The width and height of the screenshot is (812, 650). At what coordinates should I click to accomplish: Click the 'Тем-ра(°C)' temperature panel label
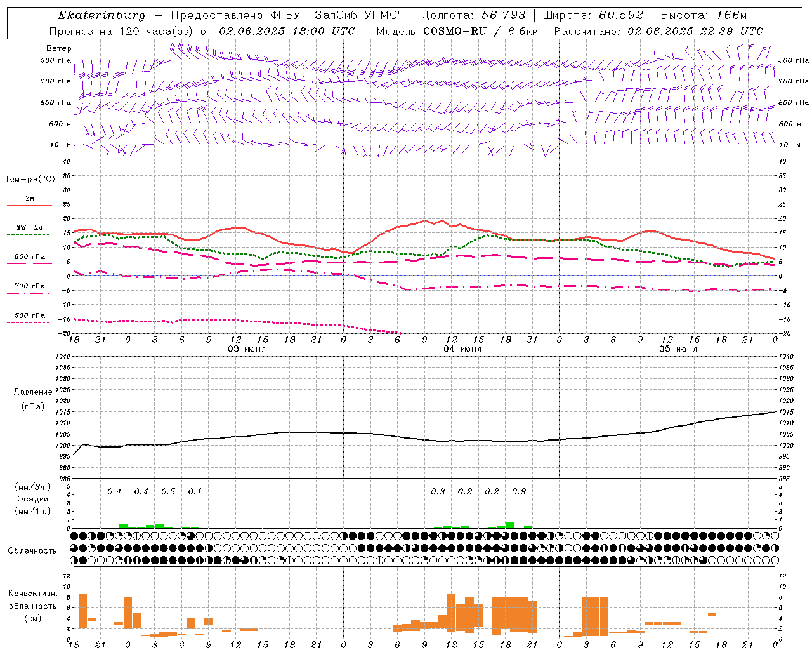pyautogui.click(x=30, y=180)
